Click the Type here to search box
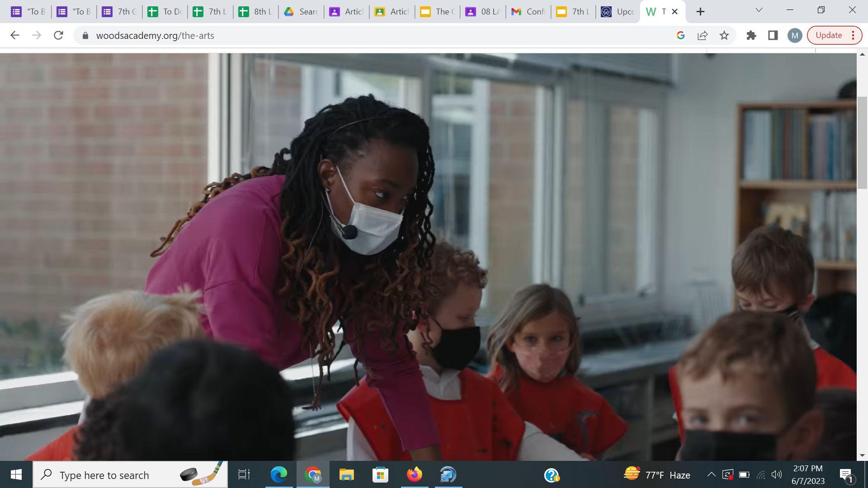 104,475
